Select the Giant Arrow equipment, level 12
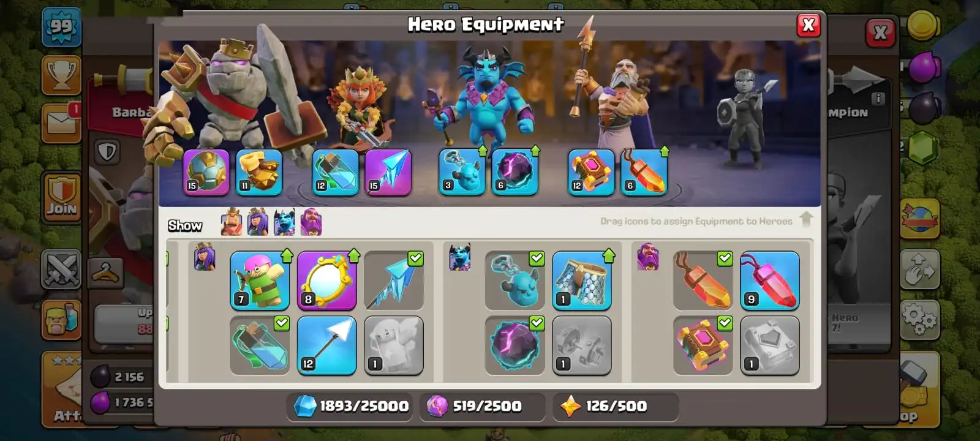Image resolution: width=980 pixels, height=441 pixels. [x=326, y=345]
